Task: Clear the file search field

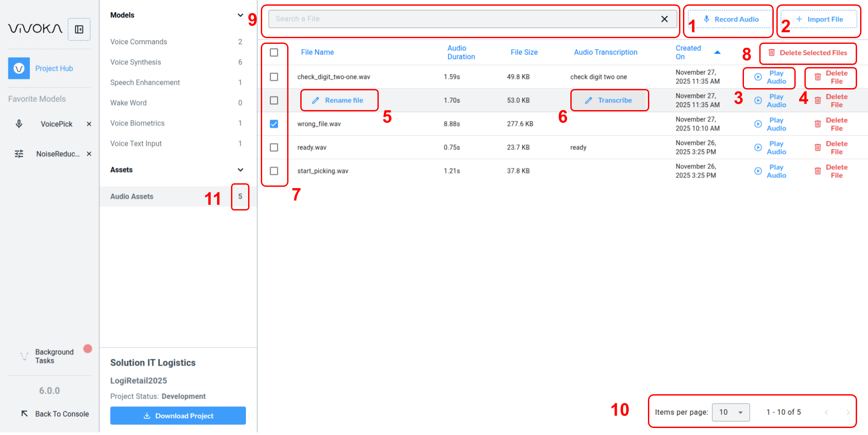Action: click(664, 19)
